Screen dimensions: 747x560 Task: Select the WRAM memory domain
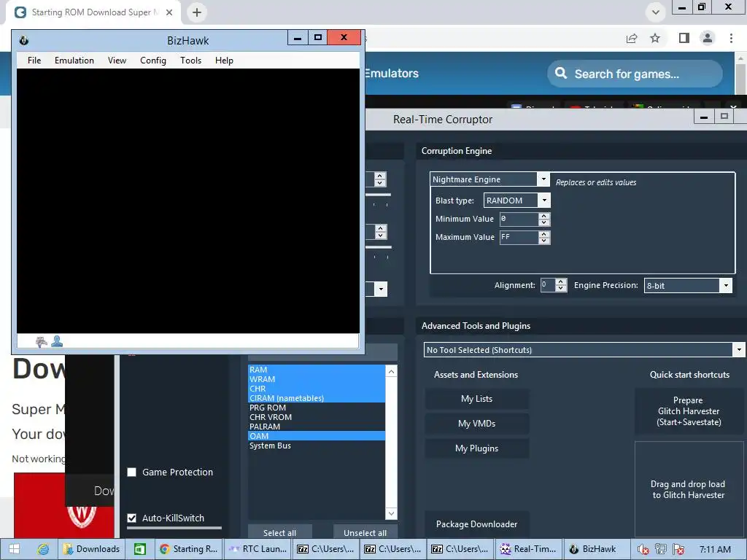317,379
